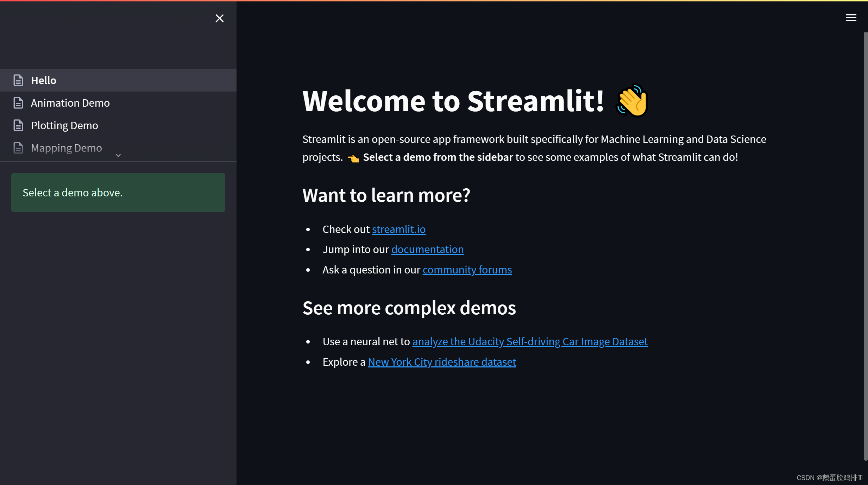
Task: Visit the community forums link
Action: click(467, 270)
